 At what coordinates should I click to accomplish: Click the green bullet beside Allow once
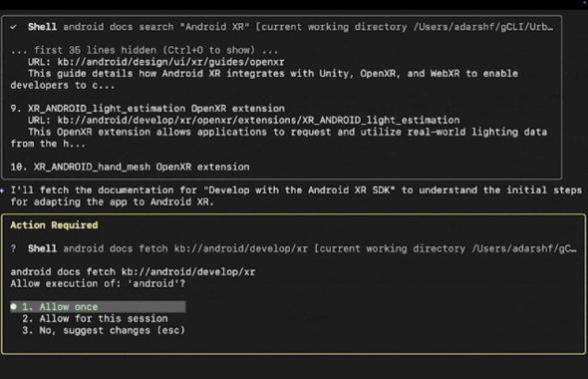14,306
